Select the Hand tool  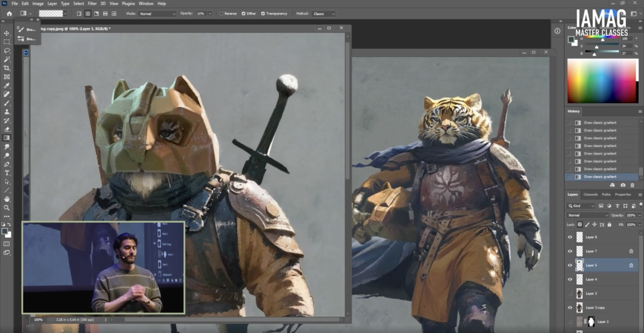(x=7, y=199)
